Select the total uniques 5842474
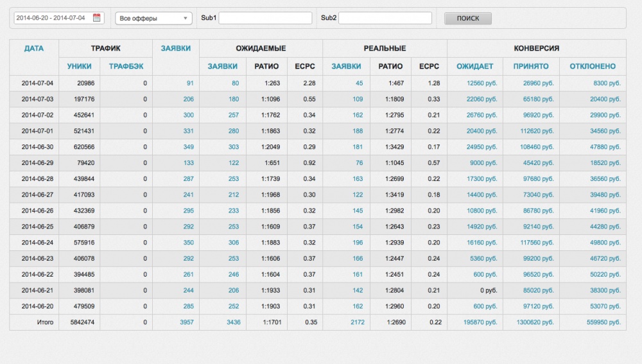Screen dimensions: 642x364 pyautogui.click(x=82, y=322)
